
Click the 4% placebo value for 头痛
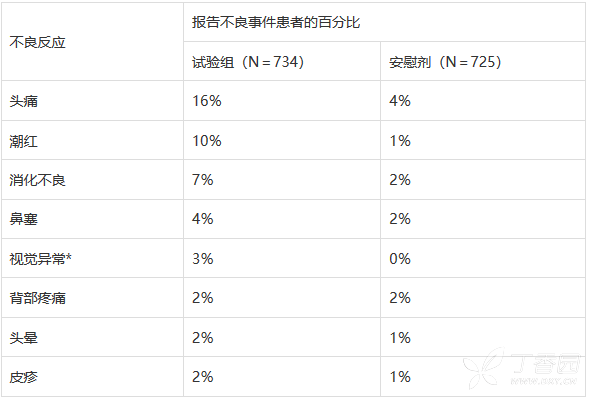(x=400, y=101)
